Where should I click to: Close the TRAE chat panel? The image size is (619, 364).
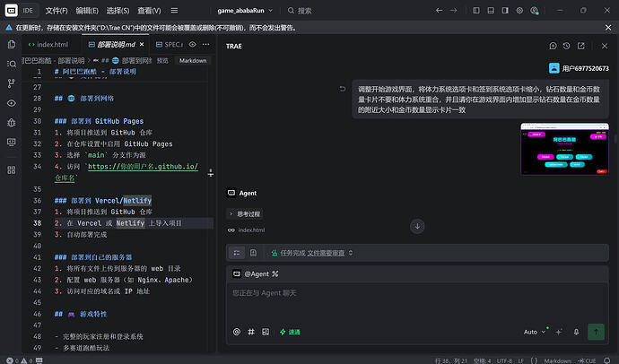pos(605,46)
